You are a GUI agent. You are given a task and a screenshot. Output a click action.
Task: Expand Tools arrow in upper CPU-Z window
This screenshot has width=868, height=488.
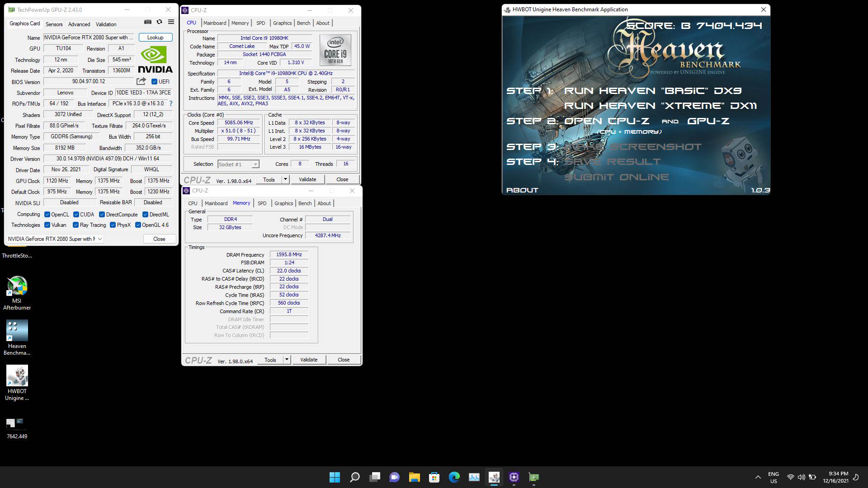click(285, 179)
